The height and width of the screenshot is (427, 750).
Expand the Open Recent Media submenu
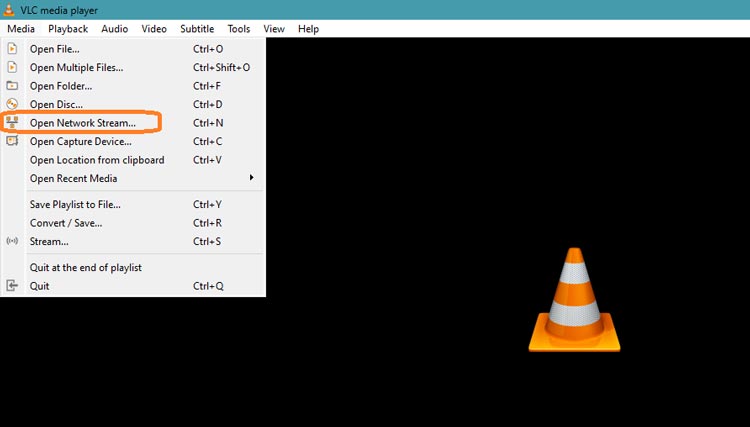133,178
